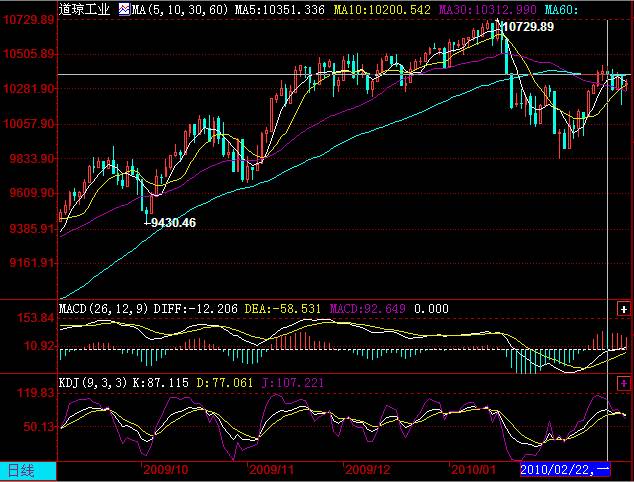Click the MA10:10200.542 value
The height and width of the screenshot is (482, 634).
382,9
